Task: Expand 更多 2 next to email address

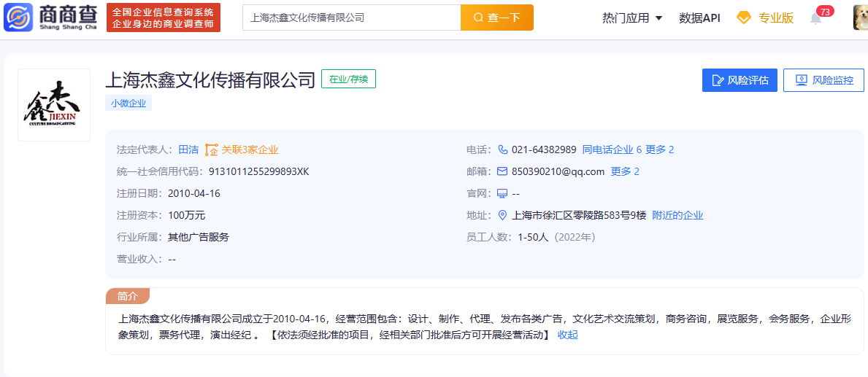Action: pos(625,171)
